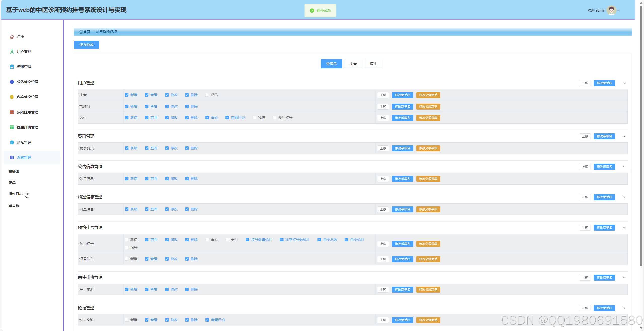Image resolution: width=644 pixels, height=331 pixels.
Task: Click the admin avatar in the header
Action: 611,10
